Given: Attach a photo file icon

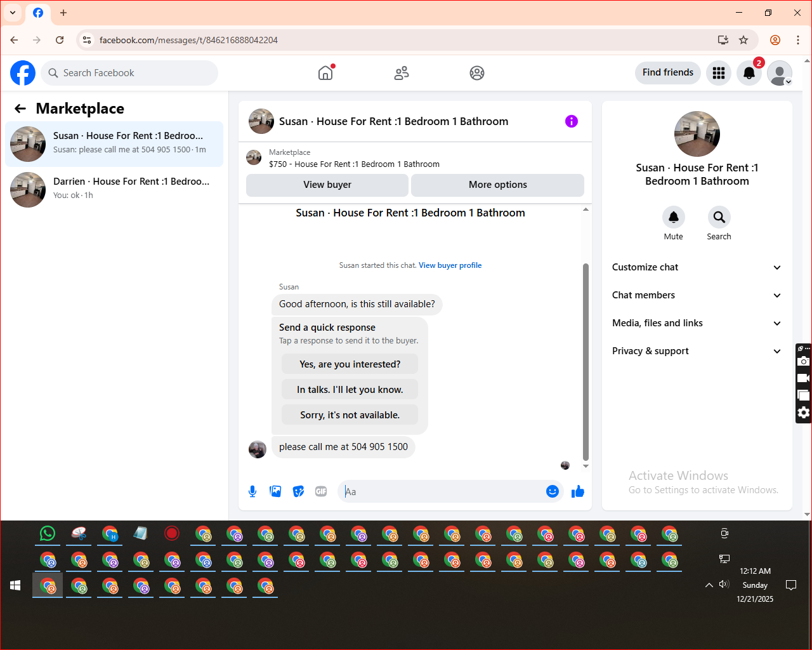Looking at the screenshot, I should [275, 491].
